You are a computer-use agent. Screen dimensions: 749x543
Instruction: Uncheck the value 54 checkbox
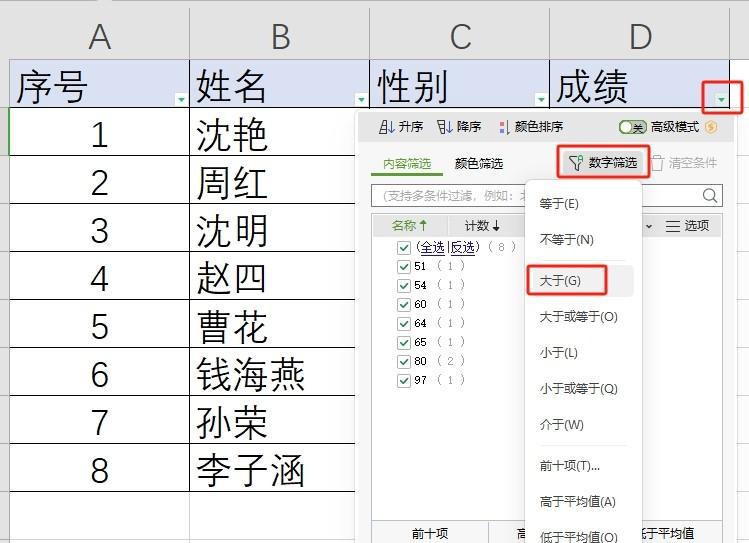[404, 286]
